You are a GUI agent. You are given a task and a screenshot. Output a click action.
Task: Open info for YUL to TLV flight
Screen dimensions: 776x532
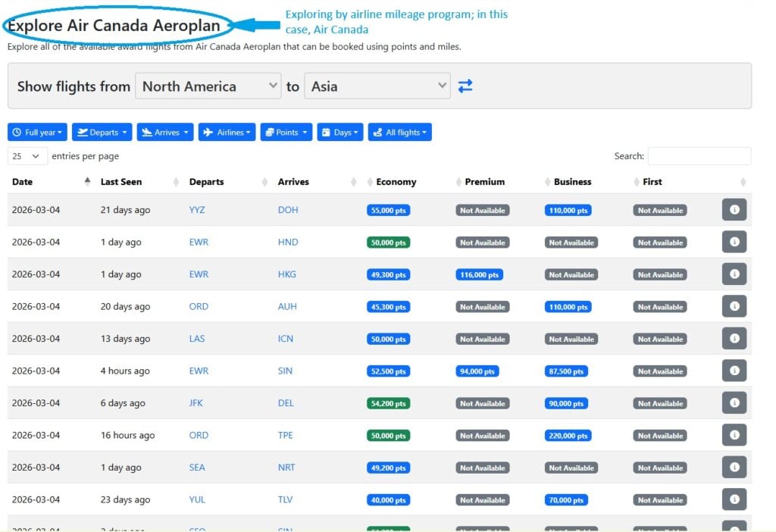click(734, 499)
